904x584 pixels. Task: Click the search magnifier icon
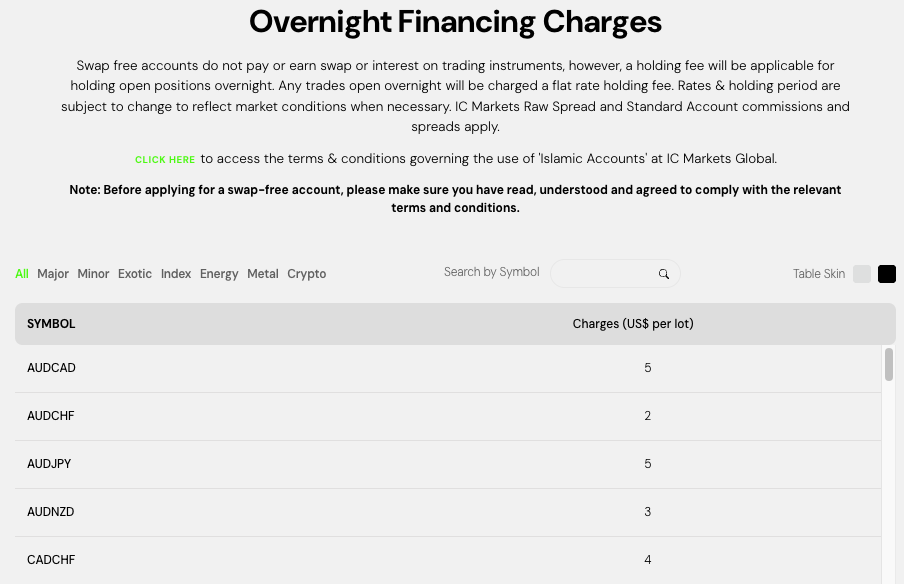(664, 273)
